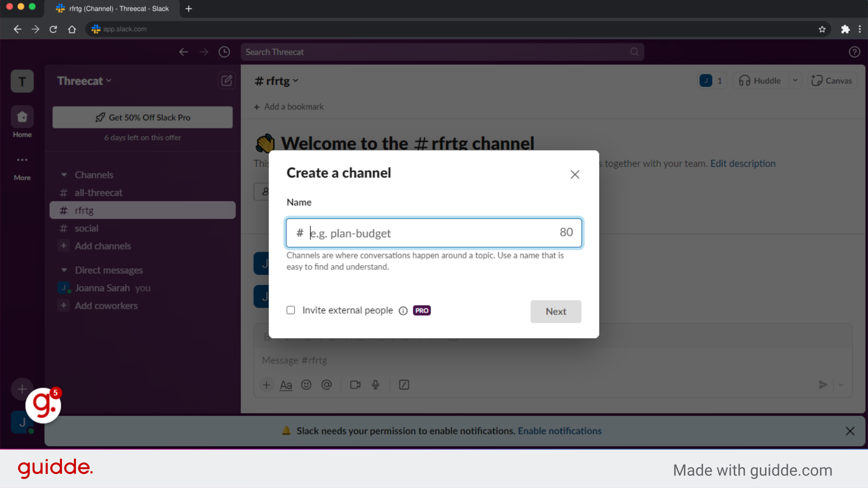Click Get 50% Off Slack Pro

coord(142,117)
